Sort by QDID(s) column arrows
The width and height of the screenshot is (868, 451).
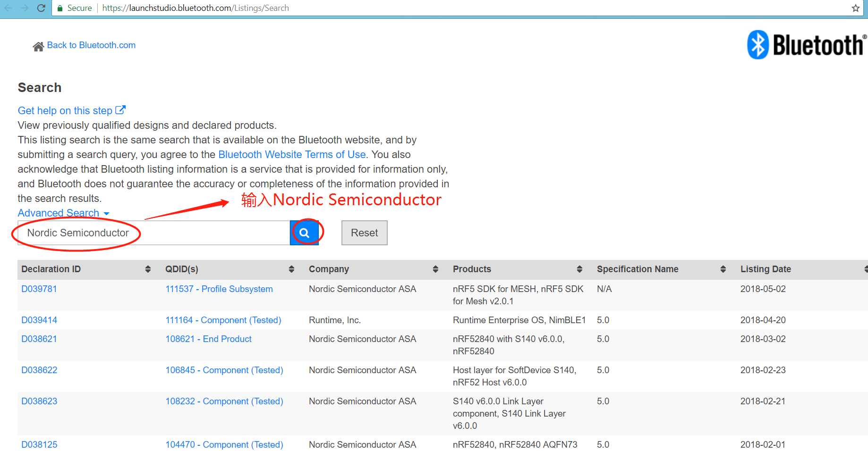[x=291, y=269]
